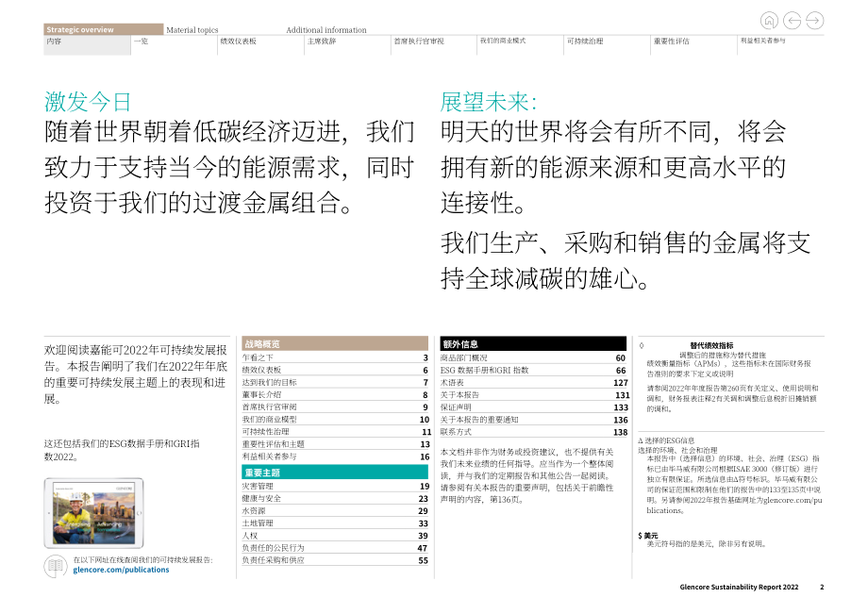
Task: Open contents entry 联系方式
Action: coord(533,432)
